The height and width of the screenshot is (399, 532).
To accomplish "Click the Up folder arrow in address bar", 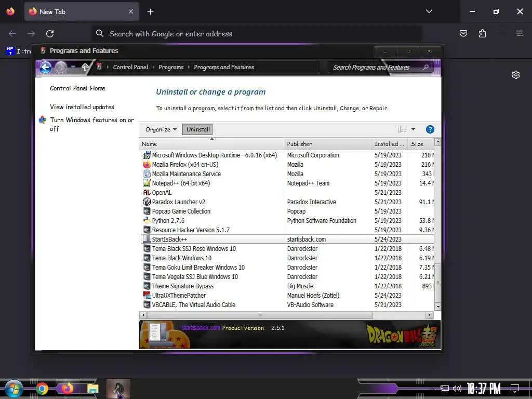I will coord(85,67).
